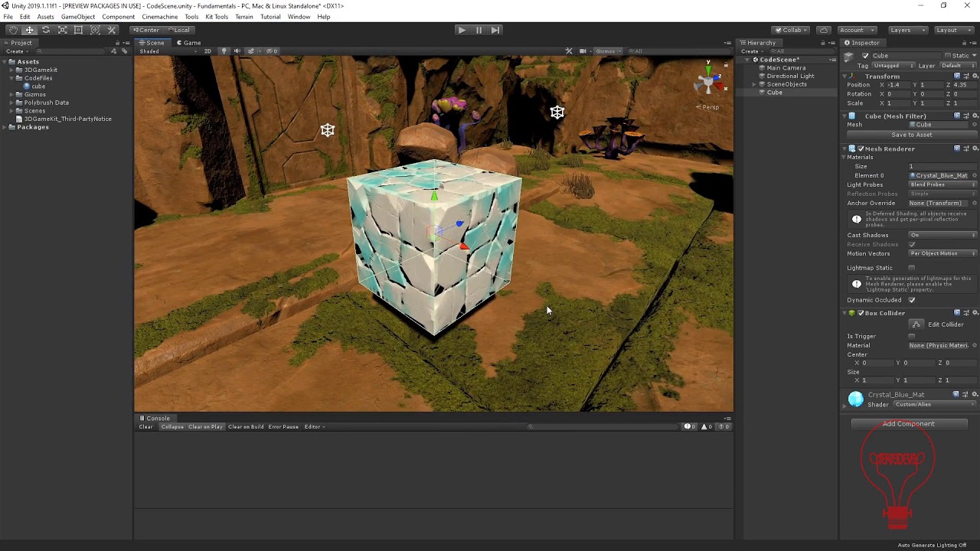Open Mesh Filter help icon
This screenshot has height=551, width=980.
[957, 116]
